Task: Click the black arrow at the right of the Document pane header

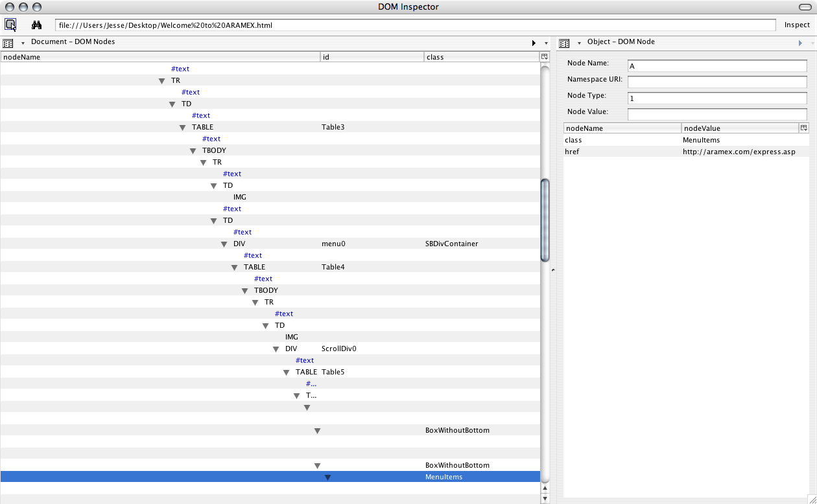Action: tap(534, 43)
